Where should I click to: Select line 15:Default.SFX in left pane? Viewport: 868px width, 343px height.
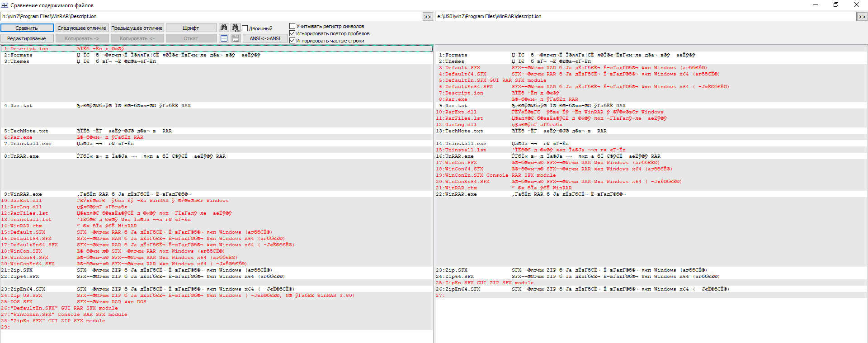[x=217, y=232]
